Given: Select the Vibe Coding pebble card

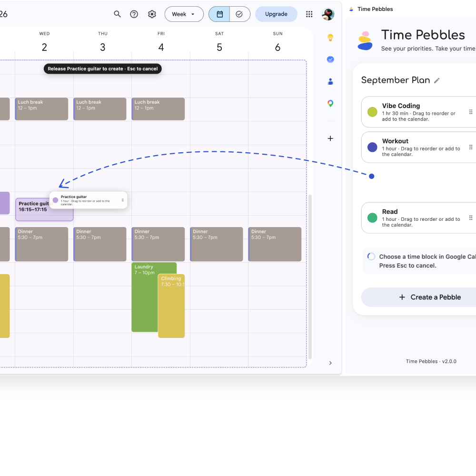Looking at the screenshot, I should (418, 112).
